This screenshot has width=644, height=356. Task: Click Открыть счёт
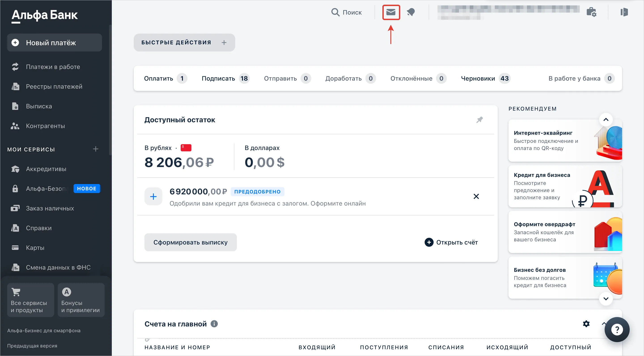pyautogui.click(x=451, y=242)
